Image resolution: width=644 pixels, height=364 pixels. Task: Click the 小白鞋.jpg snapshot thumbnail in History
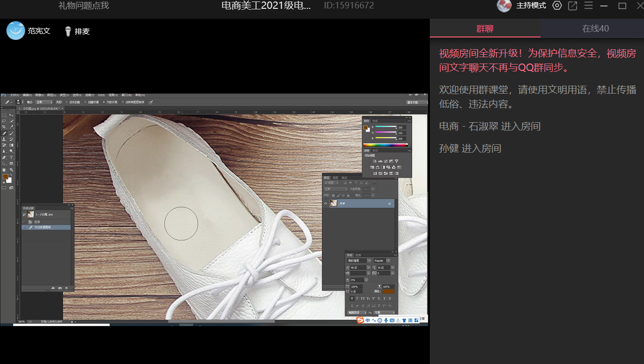31,215
